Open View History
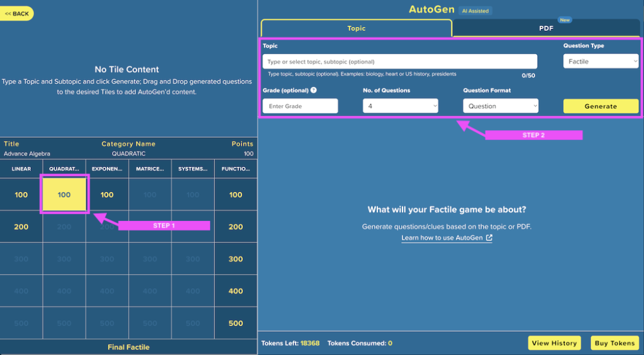The image size is (644, 355). [x=554, y=343]
